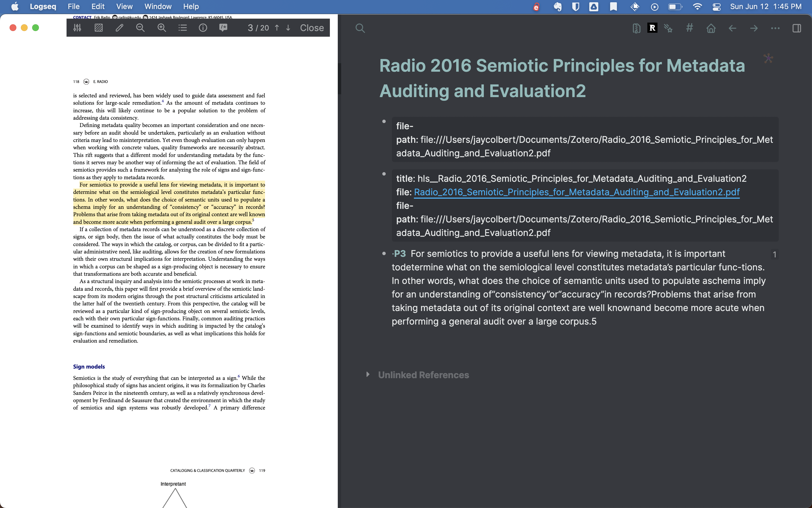812x508 pixels.
Task: Open the View menu
Action: (x=124, y=6)
